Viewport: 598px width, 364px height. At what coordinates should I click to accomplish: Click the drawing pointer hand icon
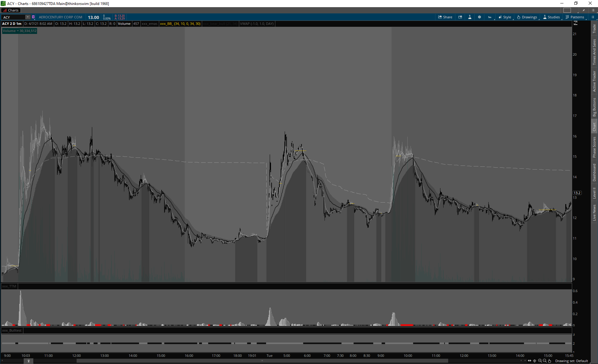(550, 361)
